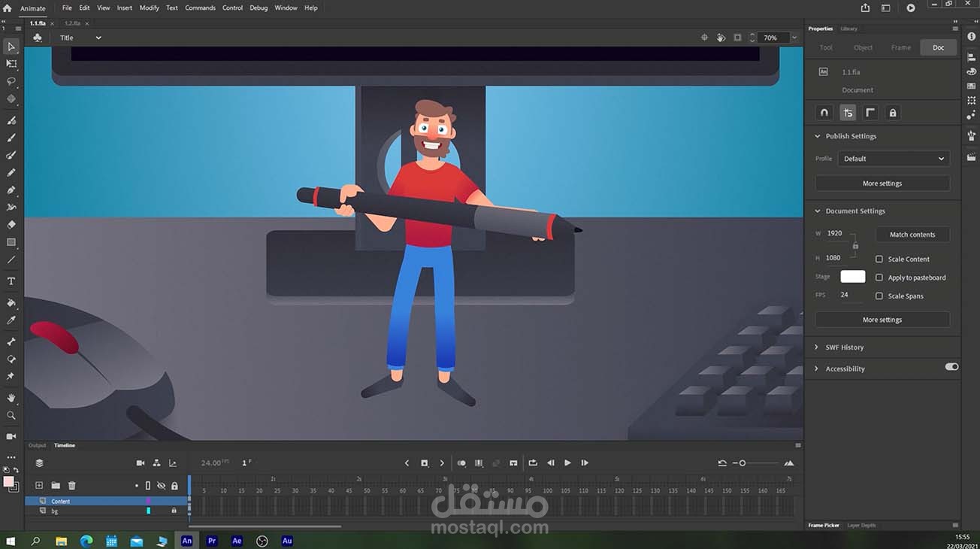Image resolution: width=980 pixels, height=549 pixels.
Task: Select the Text tool
Action: [x=11, y=281]
